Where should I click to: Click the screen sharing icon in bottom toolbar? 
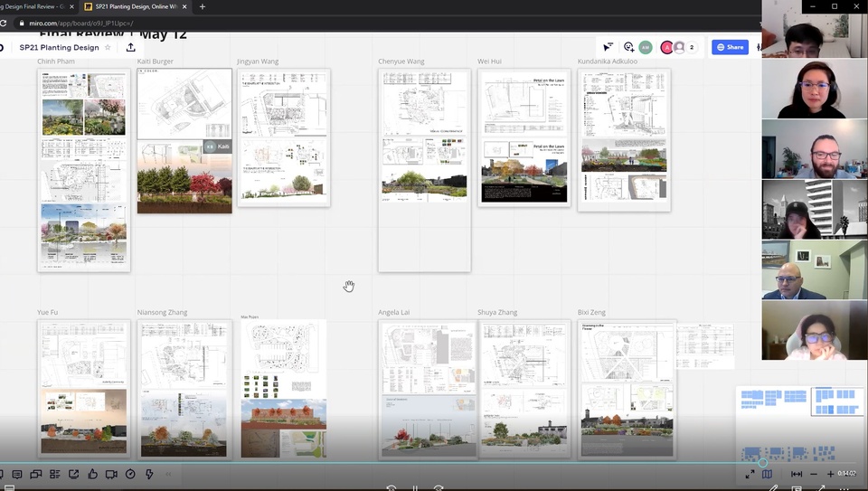click(73, 475)
